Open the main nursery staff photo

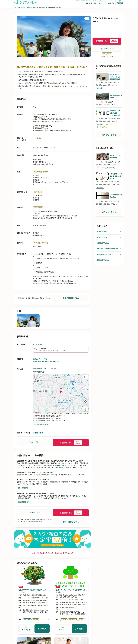[x=54, y=36]
